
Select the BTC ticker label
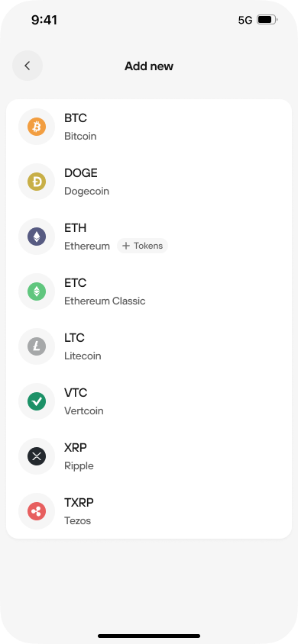[76, 118]
